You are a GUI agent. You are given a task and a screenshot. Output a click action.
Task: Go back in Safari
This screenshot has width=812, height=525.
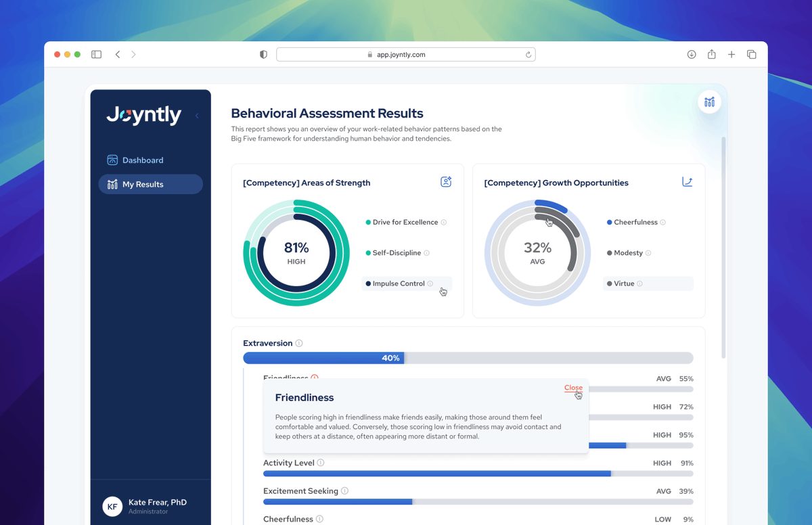pos(118,55)
